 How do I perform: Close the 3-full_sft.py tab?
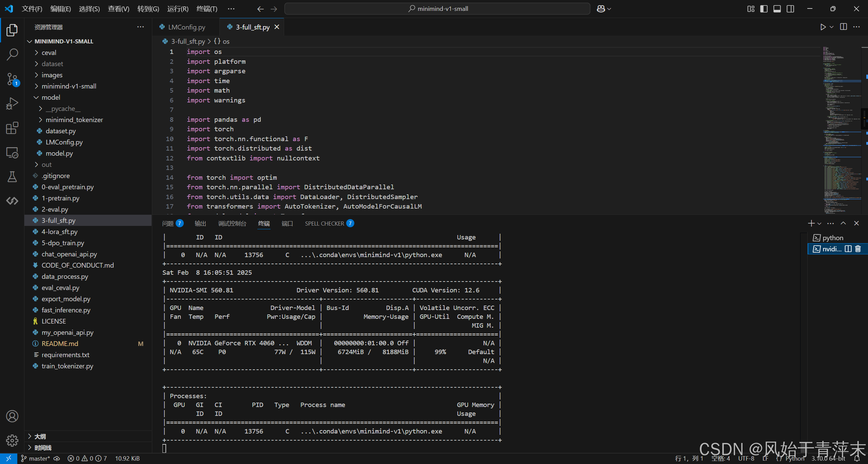[x=277, y=27]
